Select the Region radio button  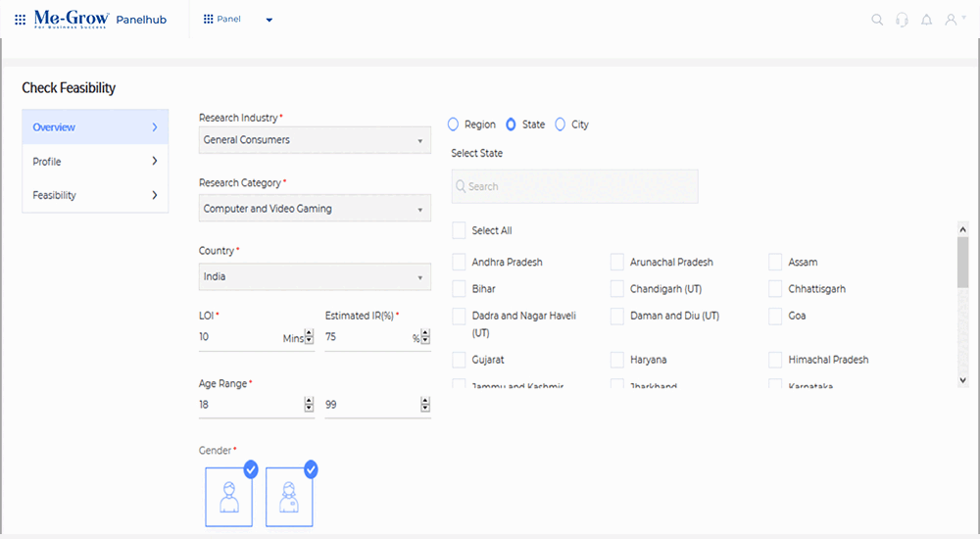coord(453,124)
